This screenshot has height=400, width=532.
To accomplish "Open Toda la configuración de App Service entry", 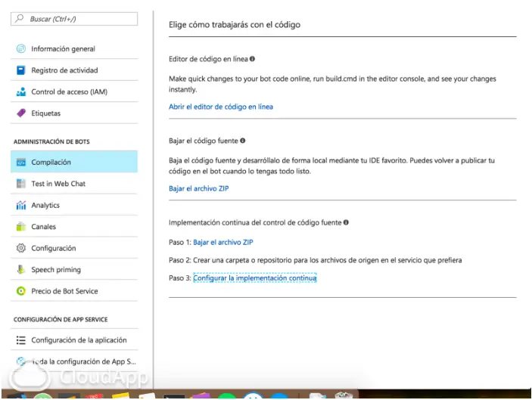I will click(74, 361).
